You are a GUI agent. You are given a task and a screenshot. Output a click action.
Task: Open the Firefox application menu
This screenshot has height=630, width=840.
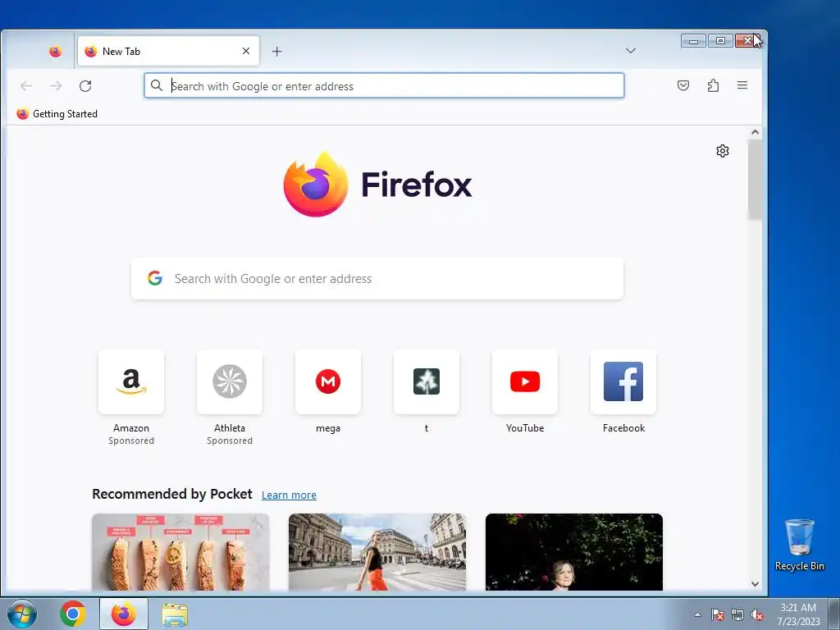[742, 85]
